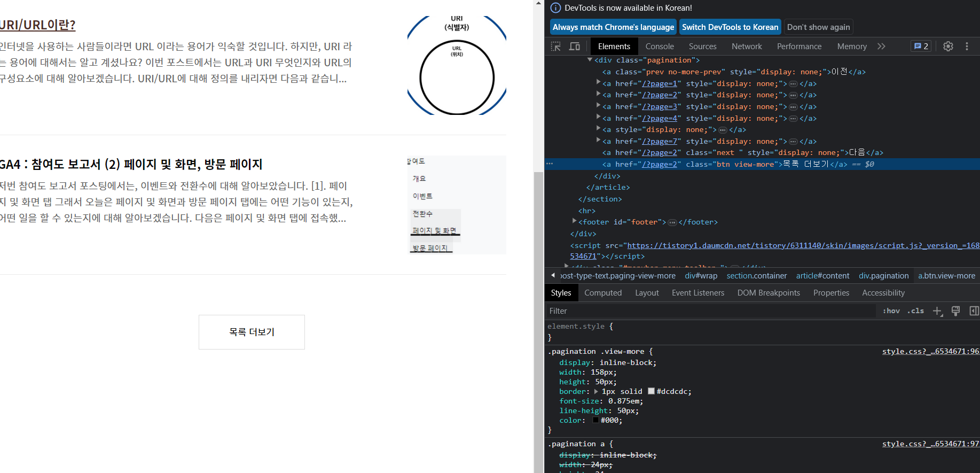Click Don't show again button
The width and height of the screenshot is (980, 473).
click(x=818, y=27)
